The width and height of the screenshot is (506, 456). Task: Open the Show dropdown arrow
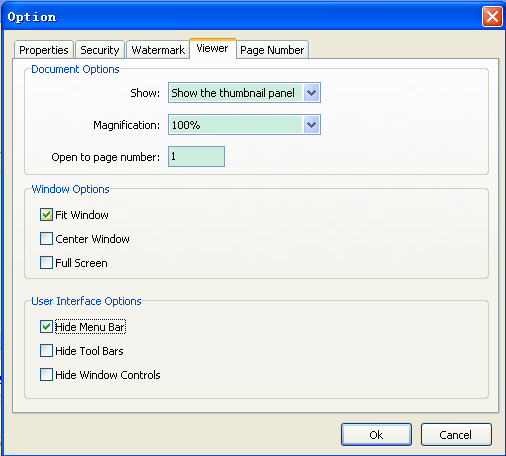311,93
